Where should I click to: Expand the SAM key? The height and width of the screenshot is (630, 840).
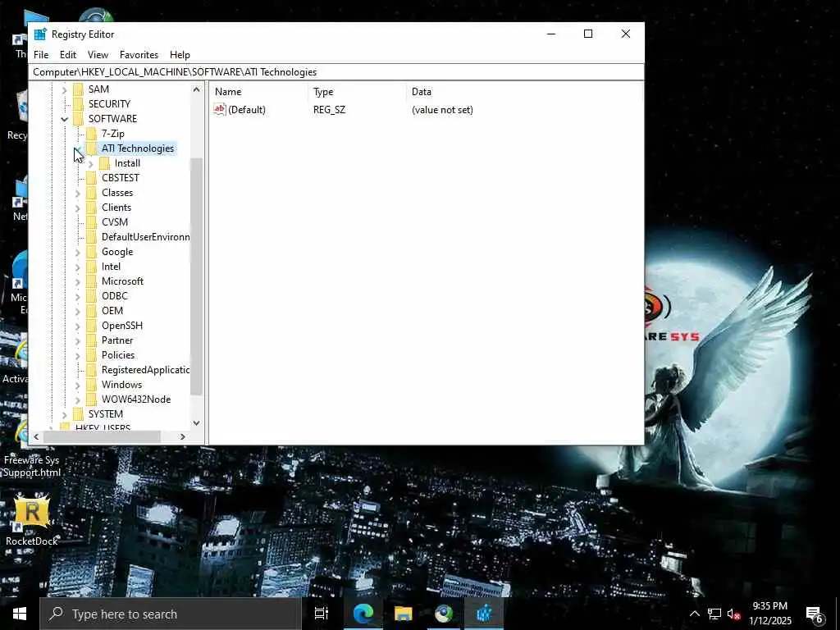[x=64, y=89]
